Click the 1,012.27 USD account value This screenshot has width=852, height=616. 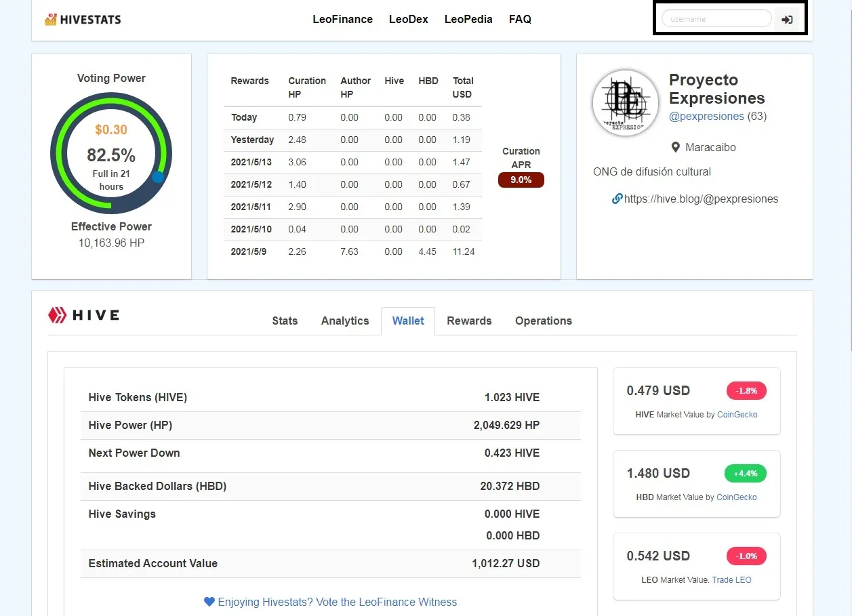point(506,563)
